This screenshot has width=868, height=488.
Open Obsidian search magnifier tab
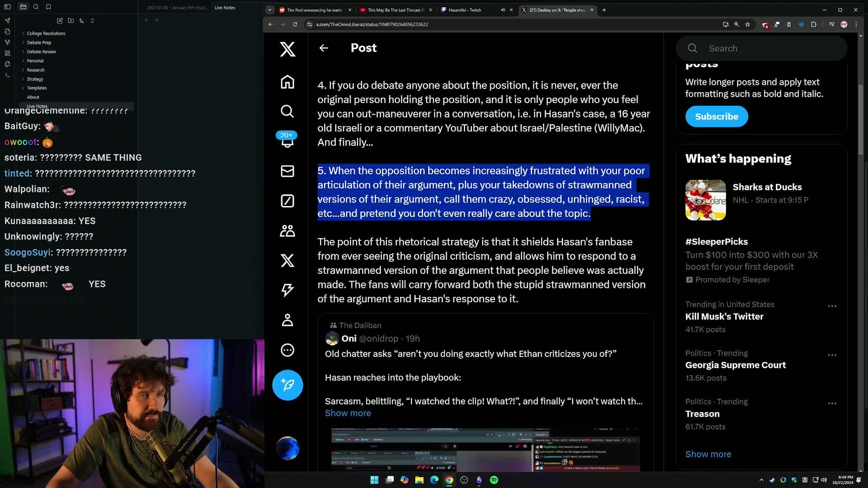click(x=36, y=7)
